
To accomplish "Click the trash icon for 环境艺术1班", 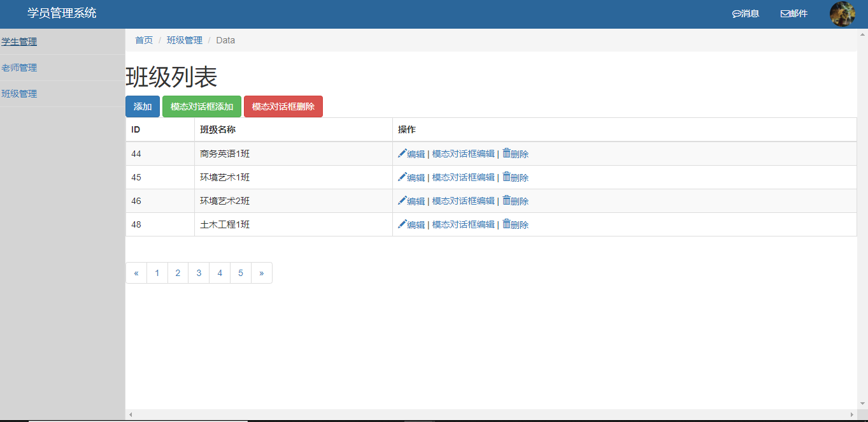I will coord(506,177).
